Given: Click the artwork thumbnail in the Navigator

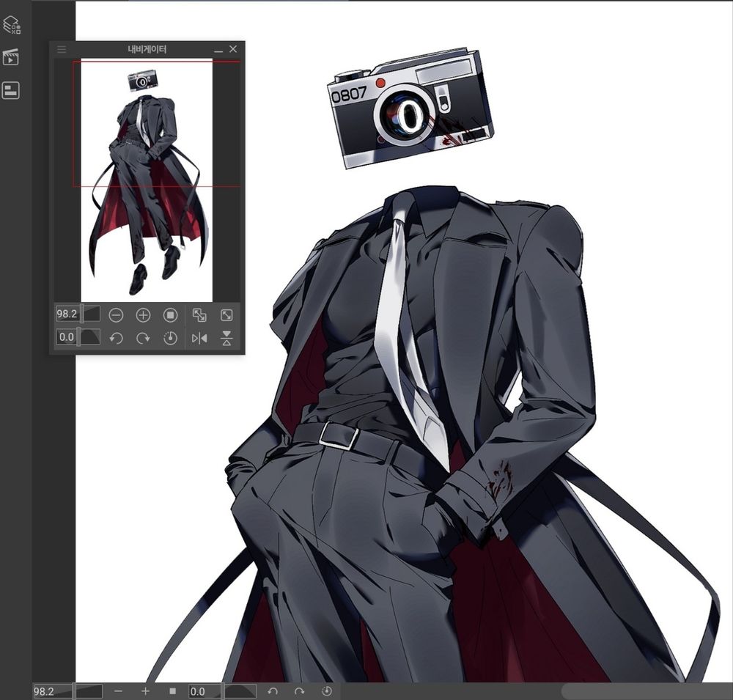Looking at the screenshot, I should [x=147, y=181].
